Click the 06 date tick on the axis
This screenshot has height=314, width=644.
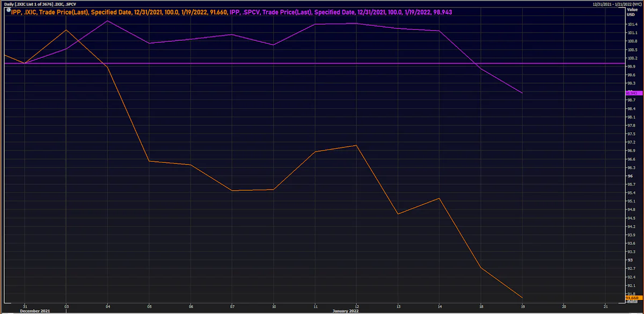tap(191, 306)
